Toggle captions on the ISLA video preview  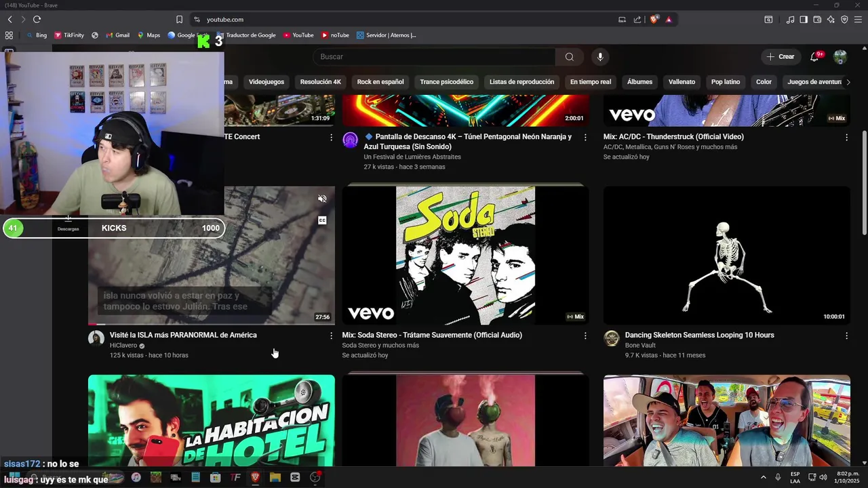coord(322,220)
